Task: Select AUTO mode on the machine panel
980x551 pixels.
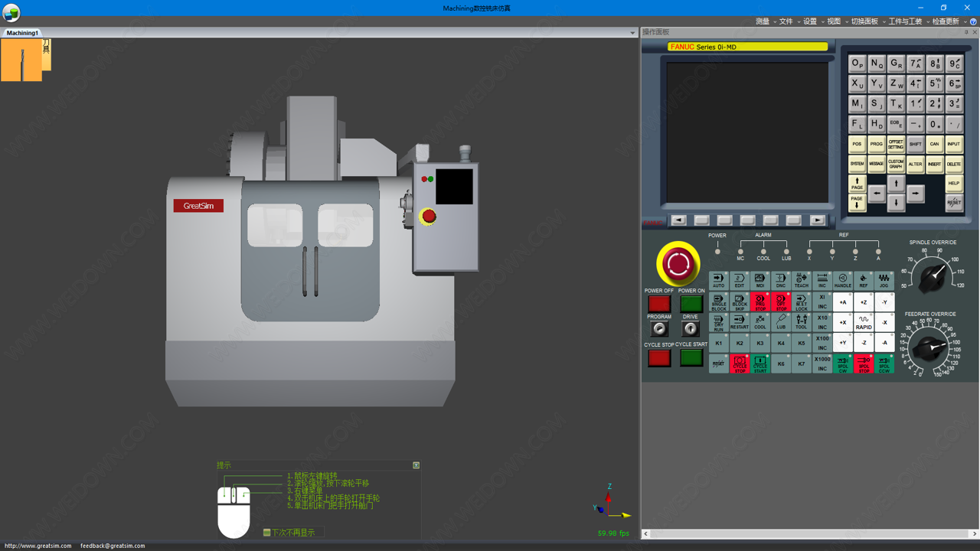Action: click(718, 281)
